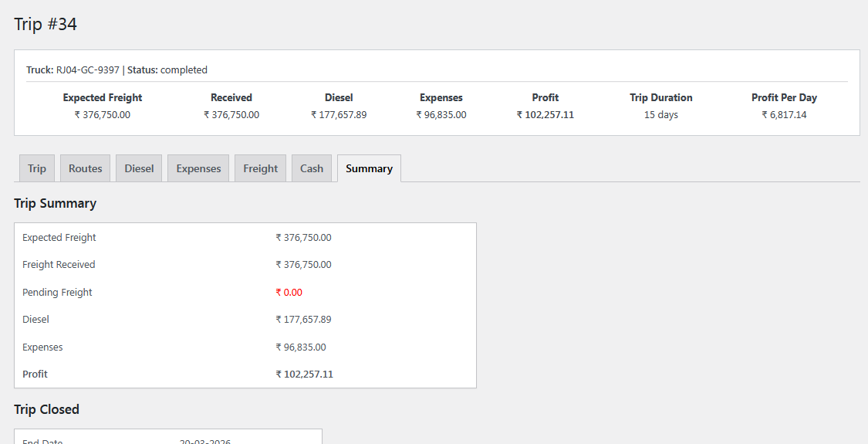This screenshot has width=868, height=444.
Task: Click the Trip Closed section heading
Action: coord(46,409)
